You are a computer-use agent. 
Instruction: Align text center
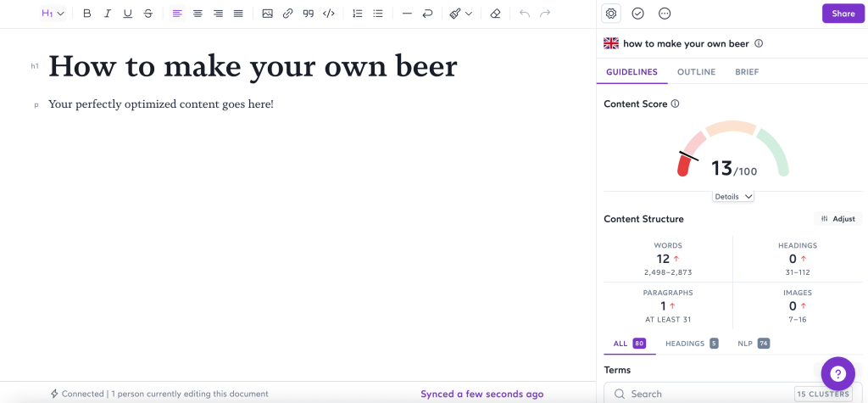click(x=198, y=14)
